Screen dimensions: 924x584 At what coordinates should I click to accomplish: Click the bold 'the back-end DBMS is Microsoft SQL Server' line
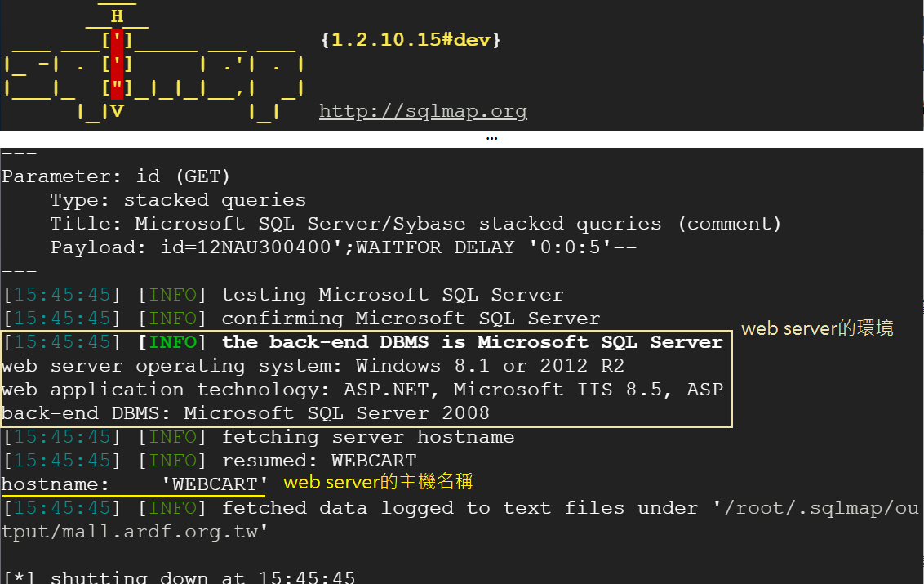coord(363,341)
